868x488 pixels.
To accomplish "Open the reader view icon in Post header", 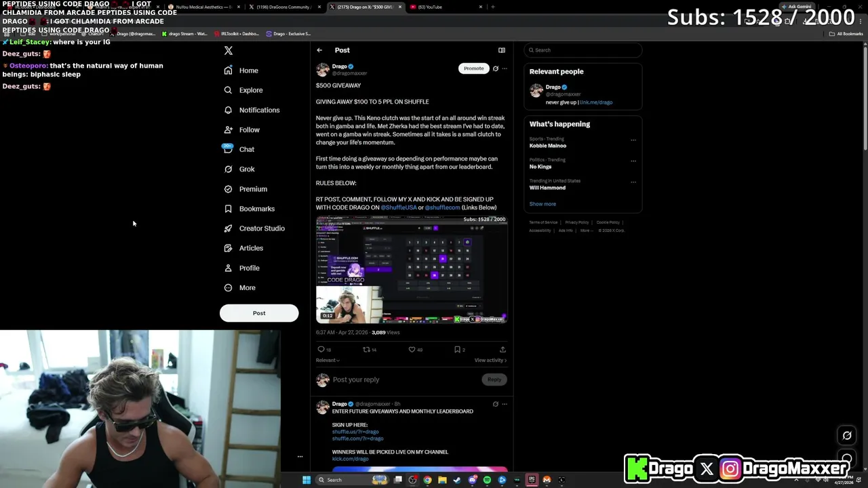I will click(502, 50).
